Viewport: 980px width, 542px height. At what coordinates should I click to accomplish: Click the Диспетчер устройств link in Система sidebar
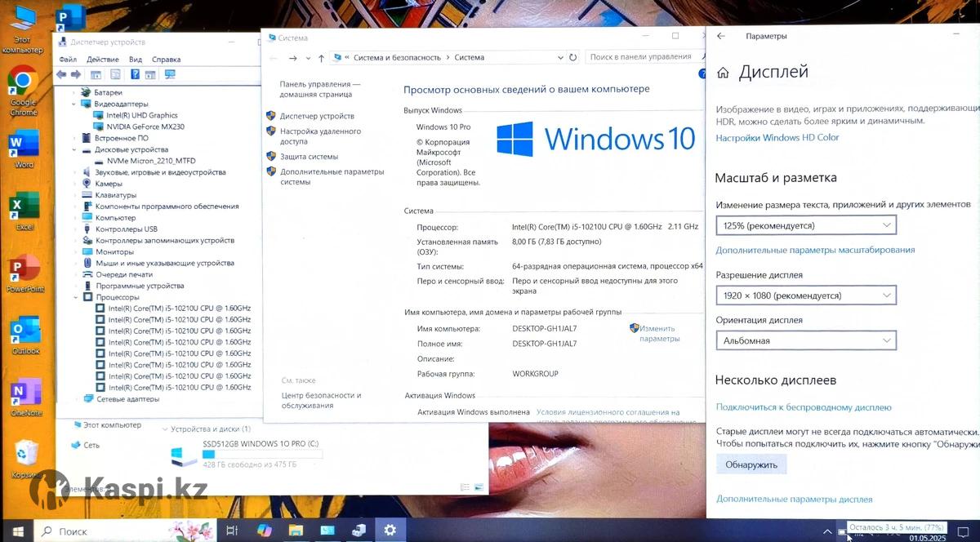coord(317,116)
